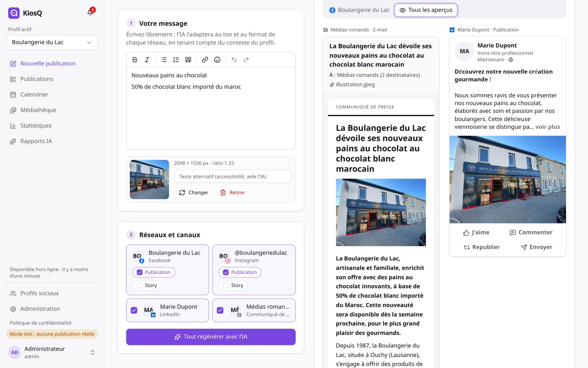
Task: Insert a hyperlink in message
Action: pos(205,60)
